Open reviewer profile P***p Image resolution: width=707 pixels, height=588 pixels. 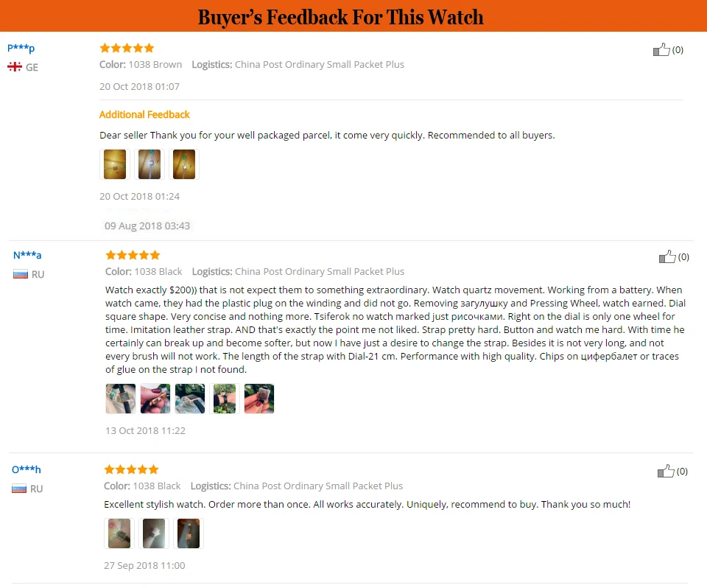pyautogui.click(x=21, y=48)
